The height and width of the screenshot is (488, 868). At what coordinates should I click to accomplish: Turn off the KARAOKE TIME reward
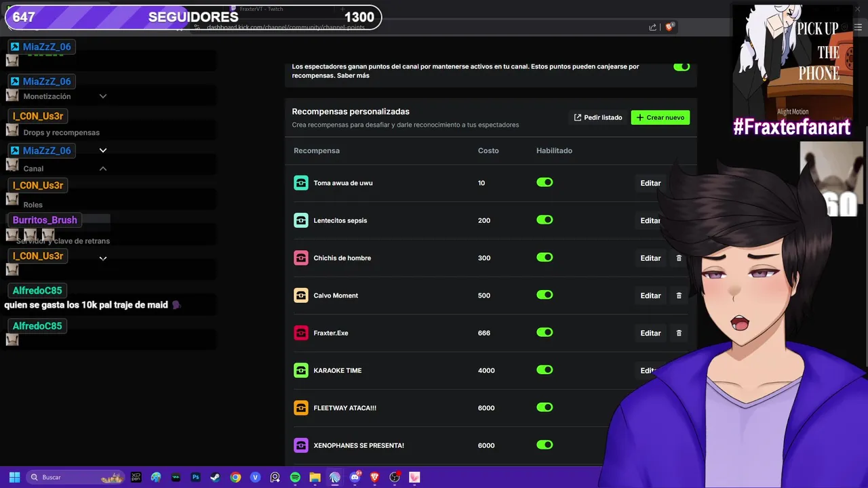point(545,370)
